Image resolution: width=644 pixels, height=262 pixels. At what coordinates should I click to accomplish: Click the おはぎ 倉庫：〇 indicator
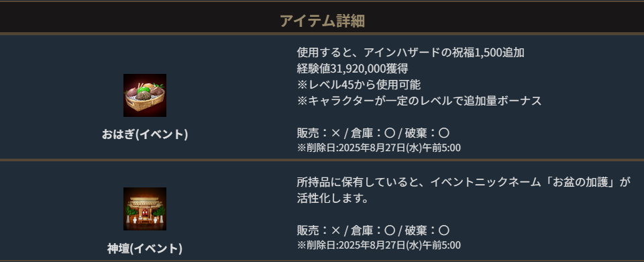point(372,133)
